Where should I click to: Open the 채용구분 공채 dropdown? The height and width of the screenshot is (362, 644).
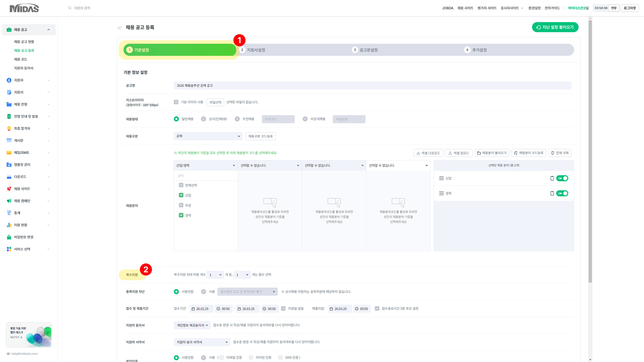[x=208, y=136]
